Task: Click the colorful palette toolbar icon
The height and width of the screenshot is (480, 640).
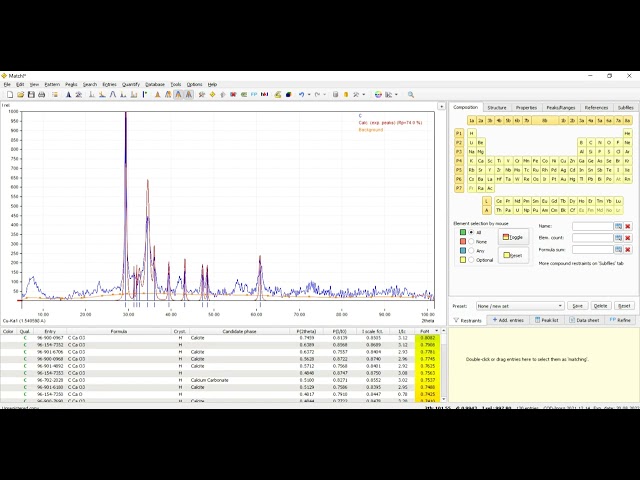Action: [378, 95]
